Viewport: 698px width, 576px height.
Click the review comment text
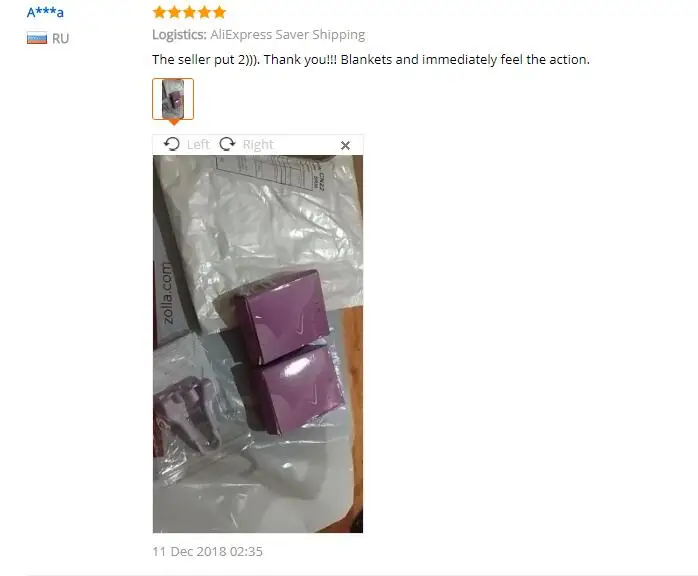(x=371, y=60)
